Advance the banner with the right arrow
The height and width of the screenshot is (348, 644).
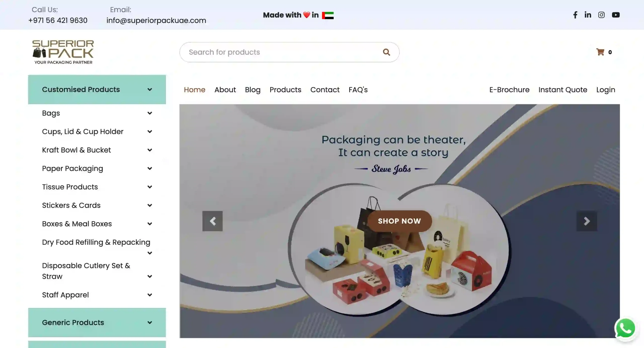[x=587, y=221]
